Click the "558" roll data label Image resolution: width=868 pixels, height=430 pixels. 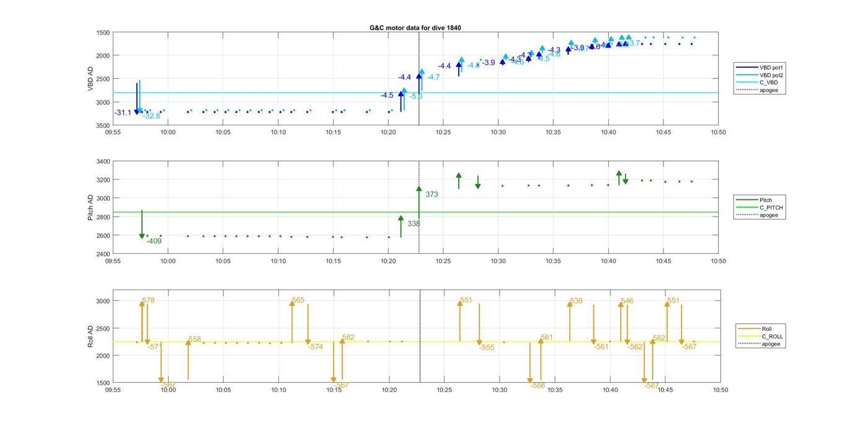(x=195, y=339)
